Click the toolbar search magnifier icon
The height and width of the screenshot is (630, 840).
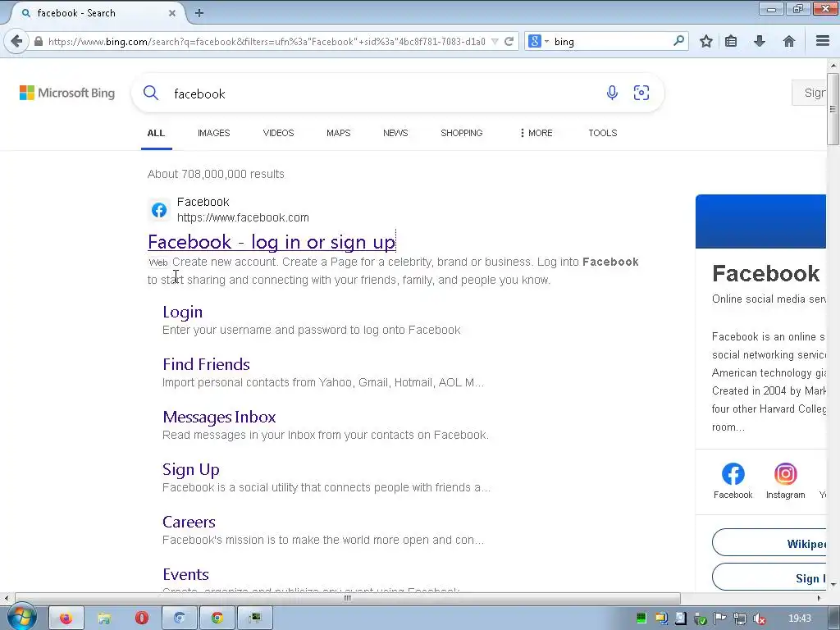pos(678,41)
